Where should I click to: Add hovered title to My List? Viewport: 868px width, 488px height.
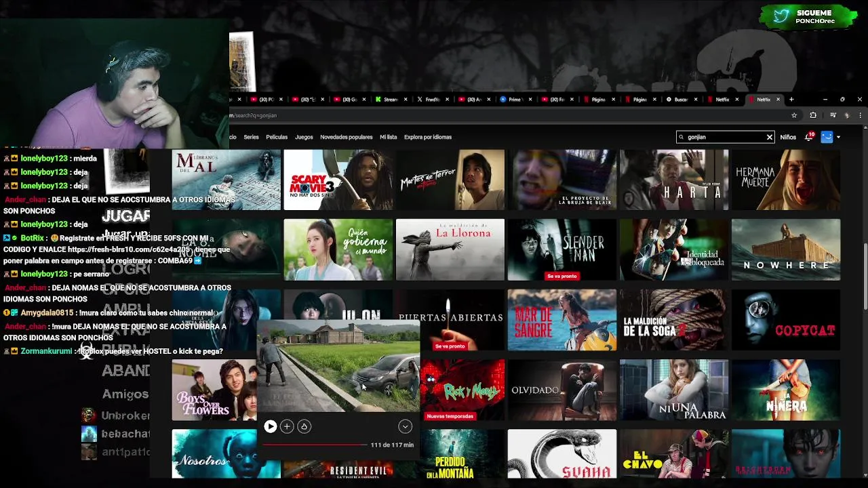pos(287,426)
